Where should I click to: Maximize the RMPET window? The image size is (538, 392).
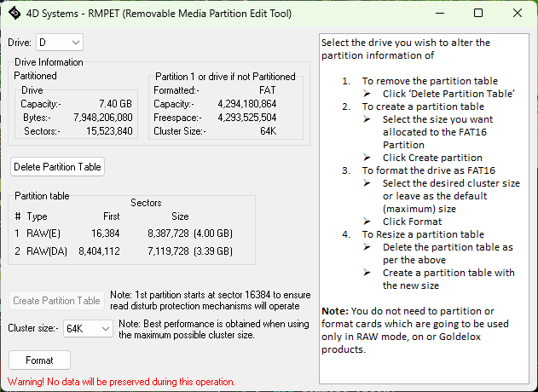pyautogui.click(x=478, y=14)
